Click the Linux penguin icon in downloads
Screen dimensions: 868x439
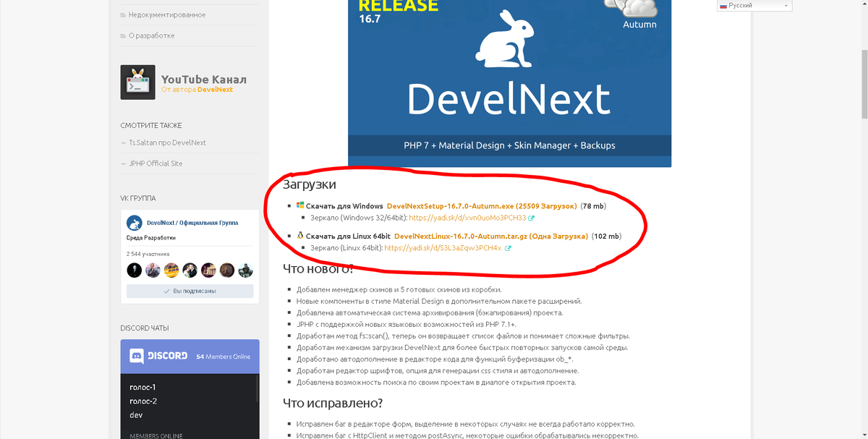(x=300, y=236)
